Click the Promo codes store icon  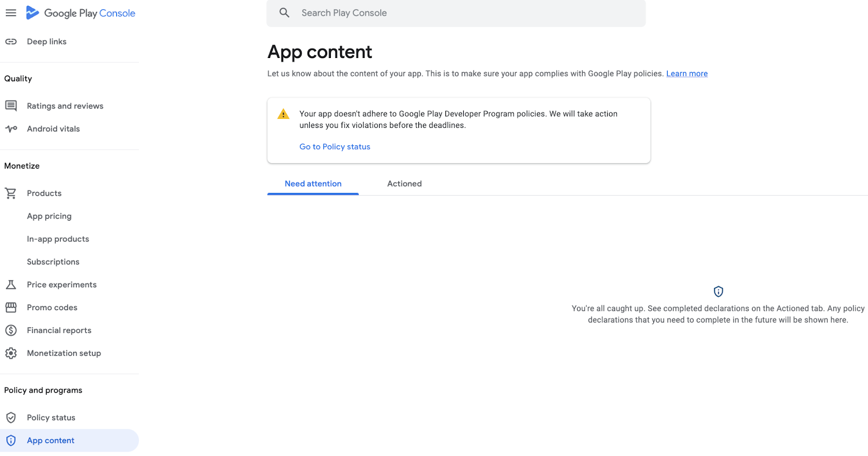[11, 307]
